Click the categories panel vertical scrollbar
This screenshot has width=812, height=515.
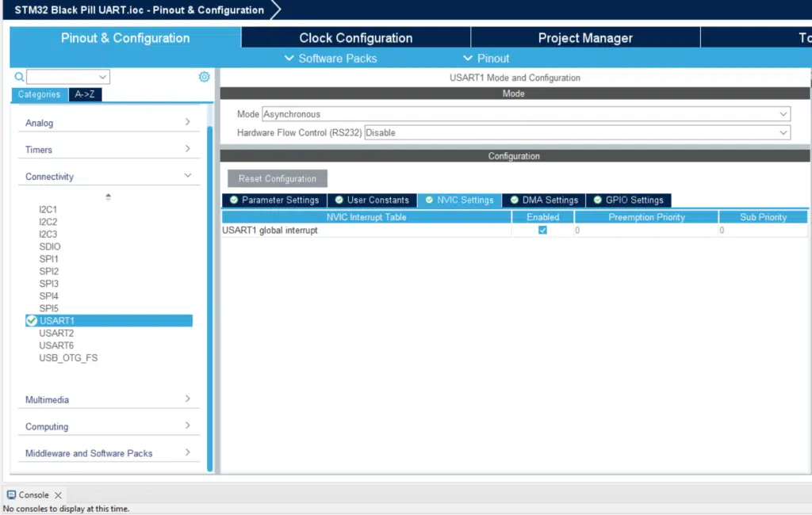[x=209, y=298]
